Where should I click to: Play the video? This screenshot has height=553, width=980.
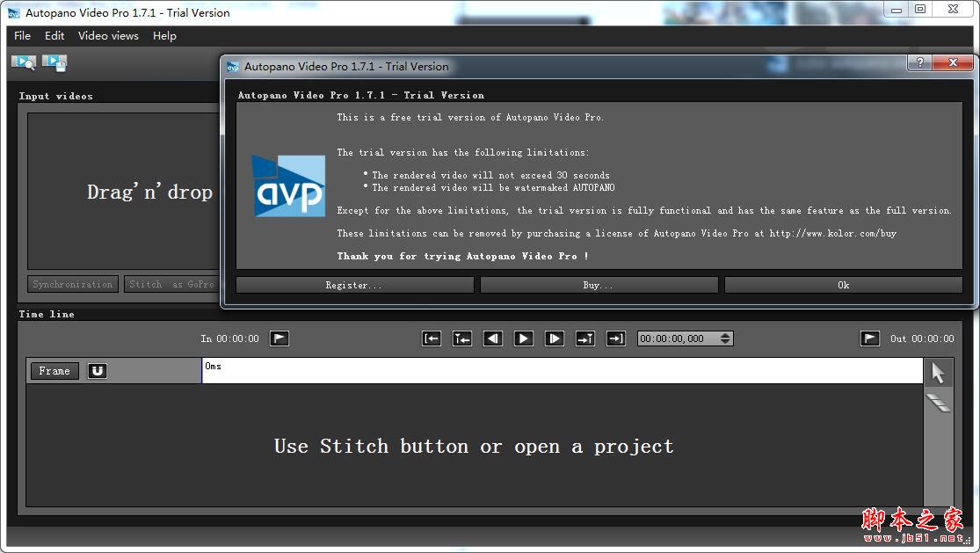524,338
